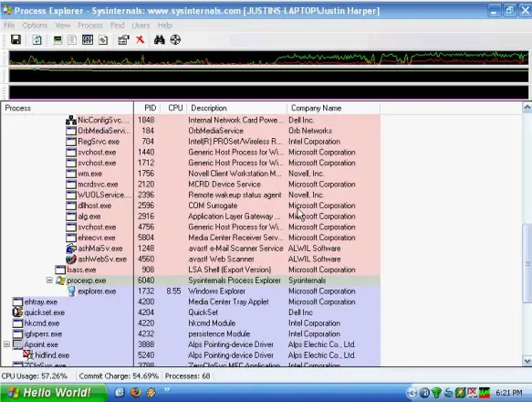Click the Hello World! Start button

pos(53,393)
